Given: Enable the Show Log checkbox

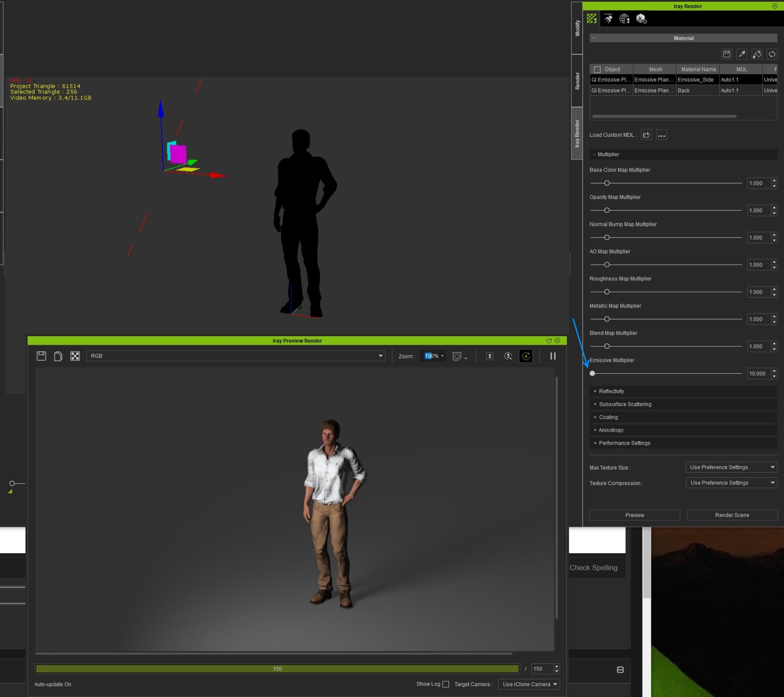Looking at the screenshot, I should [446, 684].
